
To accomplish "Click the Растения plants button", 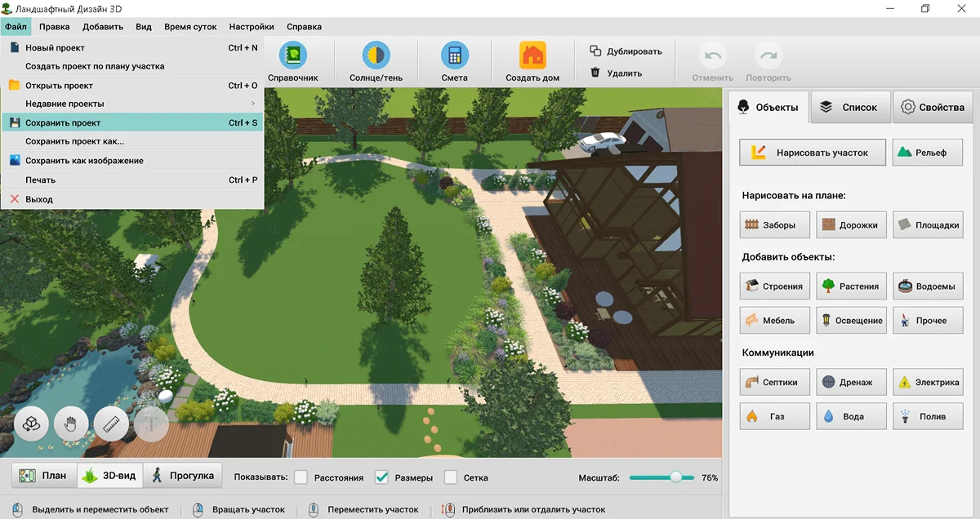I will 851,286.
